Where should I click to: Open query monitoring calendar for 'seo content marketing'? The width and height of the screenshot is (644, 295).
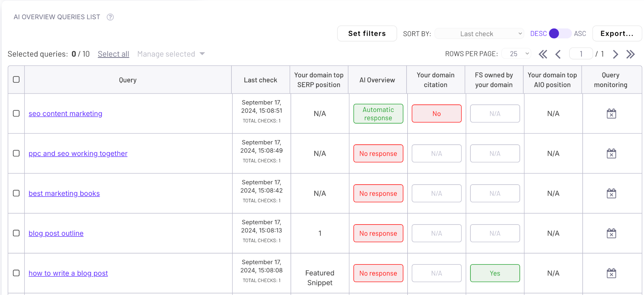611,114
